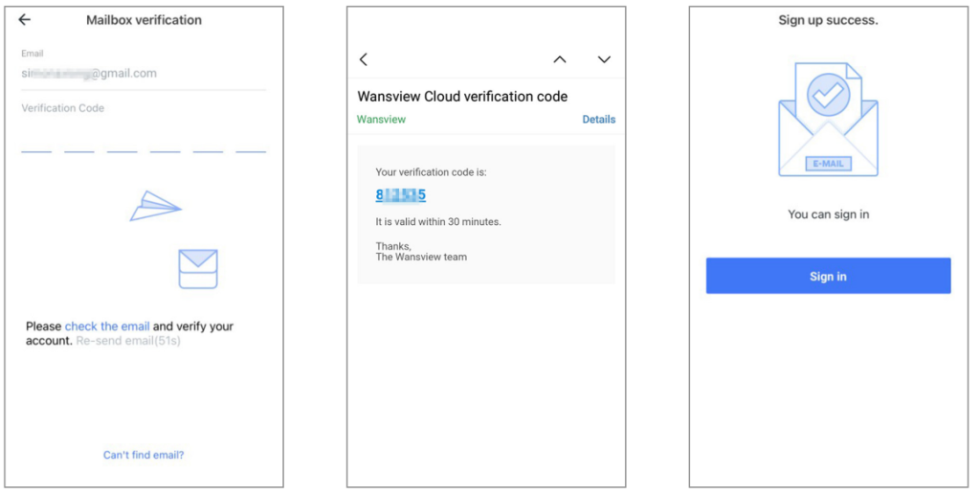Open the "Can't find email?" link
The height and width of the screenshot is (494, 980).
click(144, 455)
